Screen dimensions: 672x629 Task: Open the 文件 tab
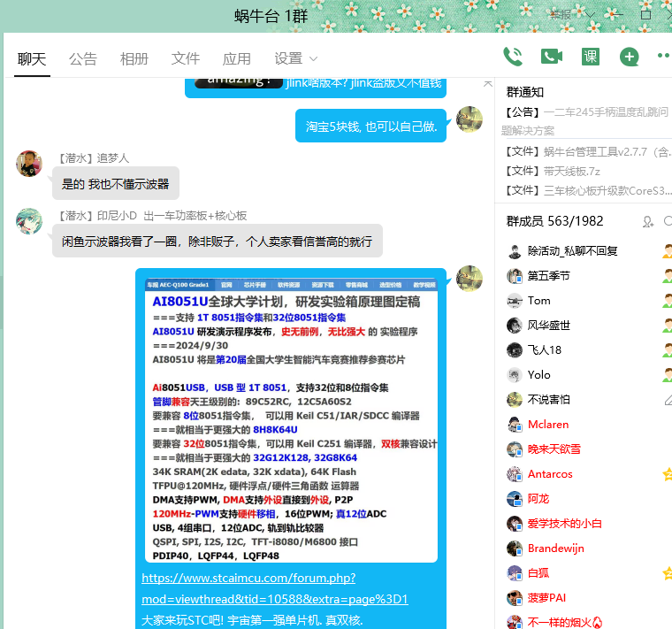(x=186, y=58)
